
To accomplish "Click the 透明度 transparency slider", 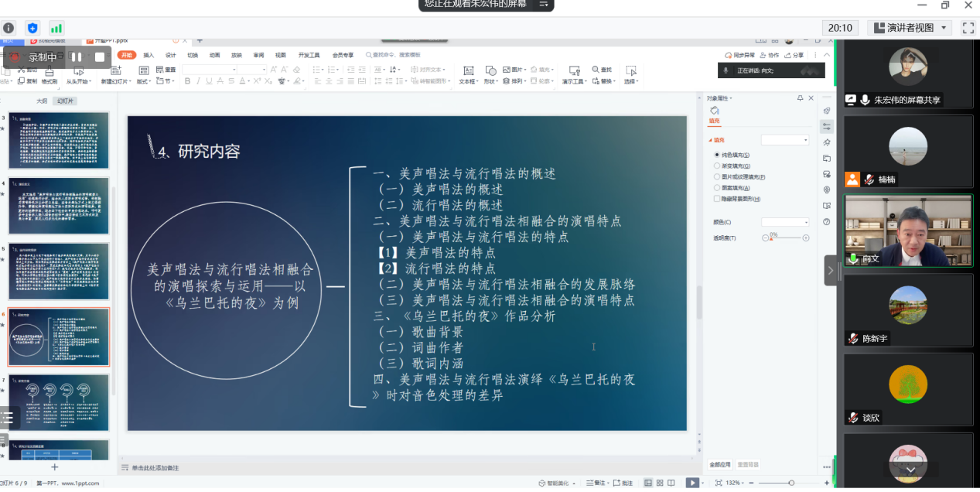I will click(x=785, y=238).
